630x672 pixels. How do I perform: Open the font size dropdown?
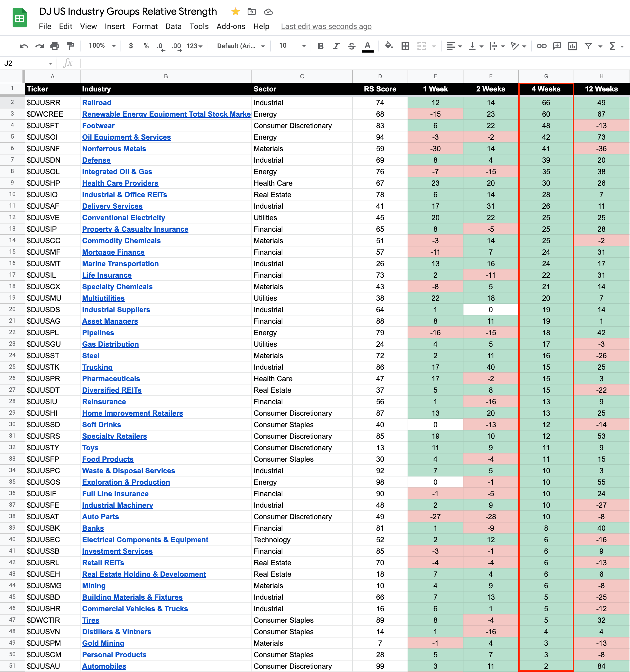click(292, 46)
